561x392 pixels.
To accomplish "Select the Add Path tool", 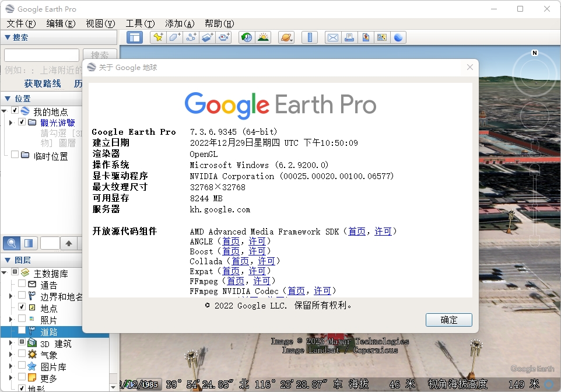I will pos(191,37).
